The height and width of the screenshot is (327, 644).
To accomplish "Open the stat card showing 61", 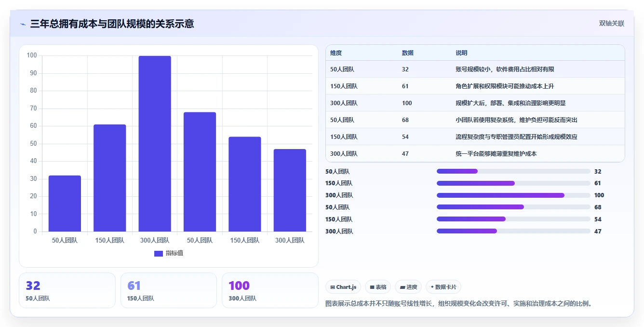I will (169, 290).
